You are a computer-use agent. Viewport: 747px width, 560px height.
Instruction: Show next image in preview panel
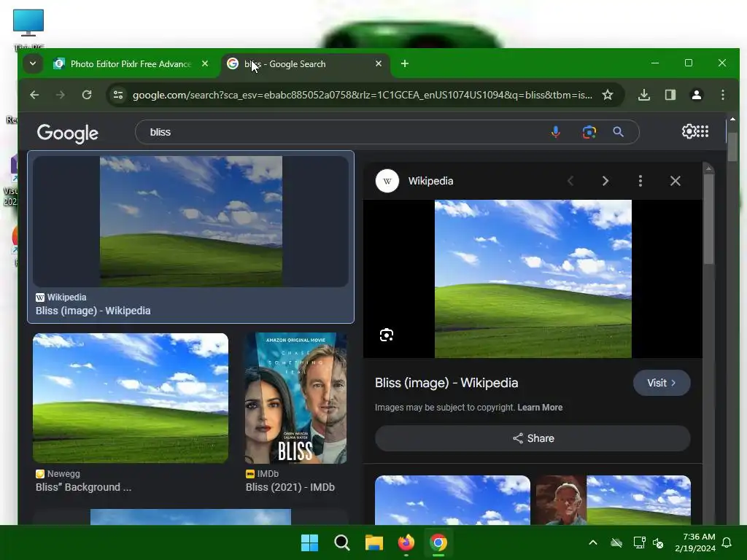[x=605, y=181]
